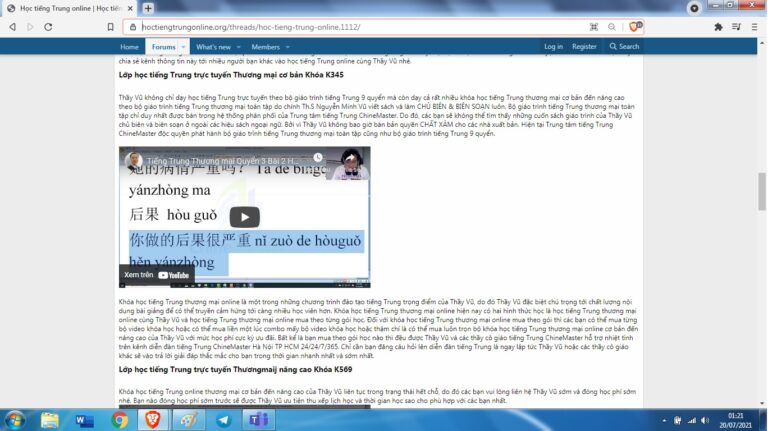Viewport: 768px width, 431px height.
Task: Expand the Forums dropdown arrow
Action: pos(183,47)
